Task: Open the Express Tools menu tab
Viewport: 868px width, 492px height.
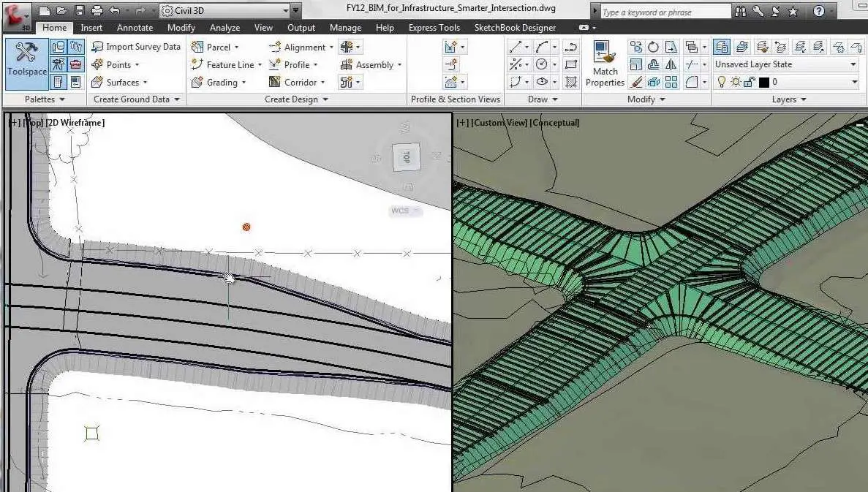Action: click(434, 28)
